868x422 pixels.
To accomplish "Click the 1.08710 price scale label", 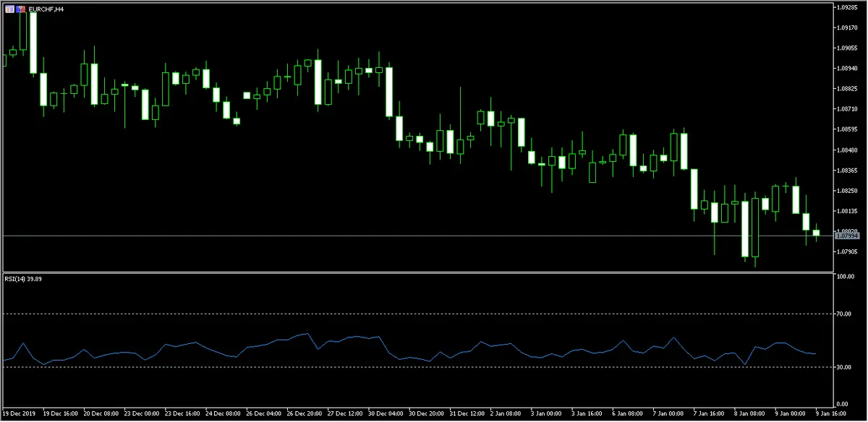I will point(847,109).
